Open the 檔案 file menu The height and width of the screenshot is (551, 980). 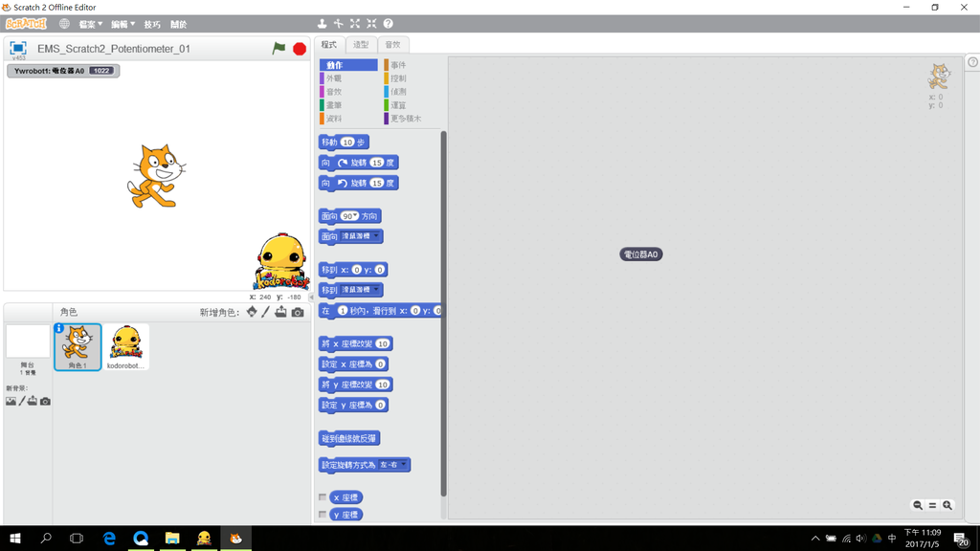coord(90,24)
